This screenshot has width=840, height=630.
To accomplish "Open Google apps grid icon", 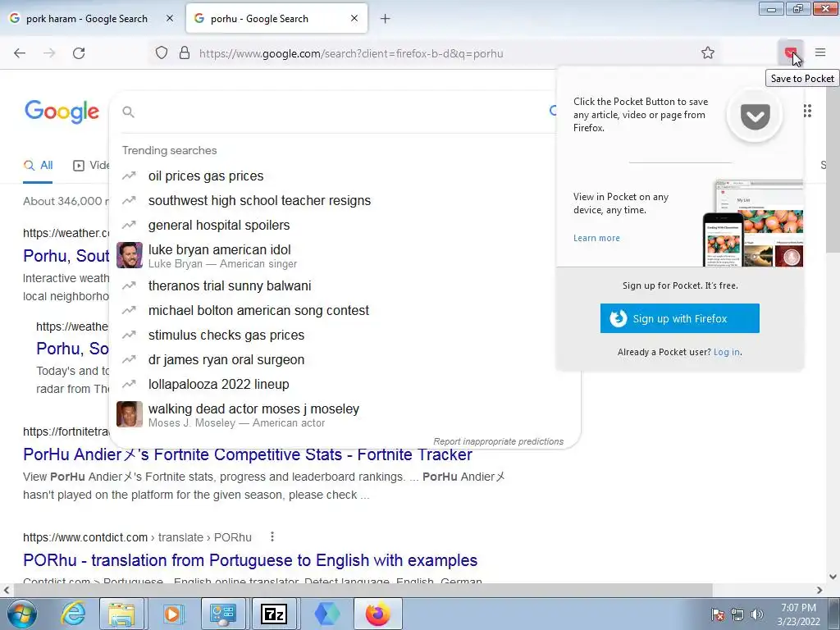I will tap(807, 111).
